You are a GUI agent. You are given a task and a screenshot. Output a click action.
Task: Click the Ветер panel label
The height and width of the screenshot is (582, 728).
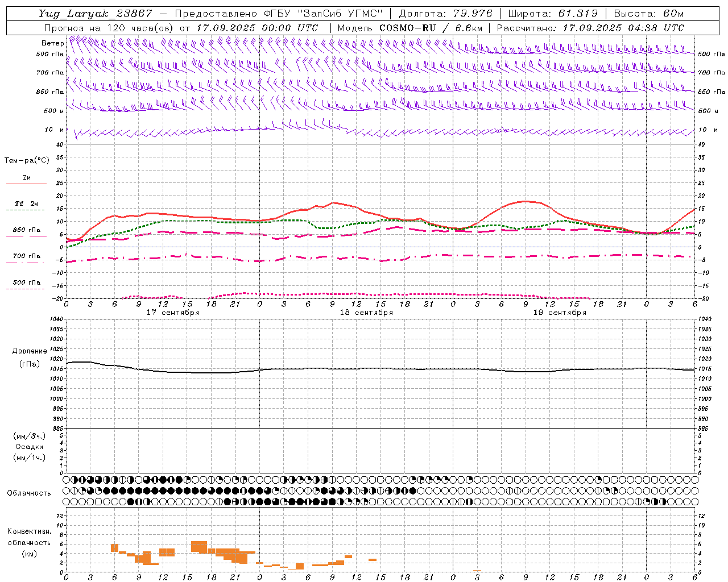click(52, 43)
